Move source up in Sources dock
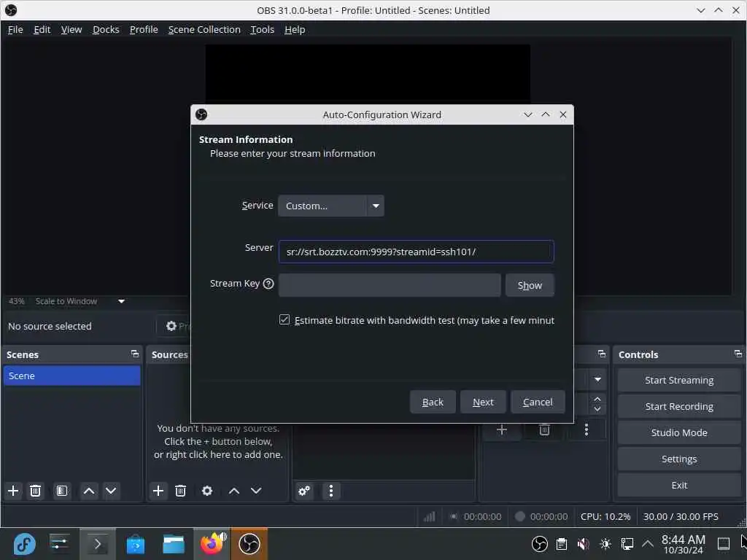This screenshot has height=560, width=747. coord(234,491)
